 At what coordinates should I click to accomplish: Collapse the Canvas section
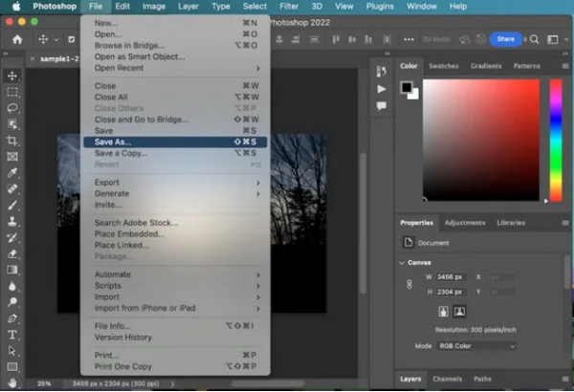(x=402, y=262)
